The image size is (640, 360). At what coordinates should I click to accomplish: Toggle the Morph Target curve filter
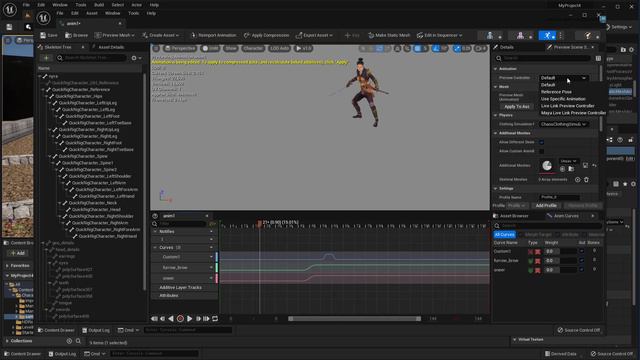tap(538, 235)
